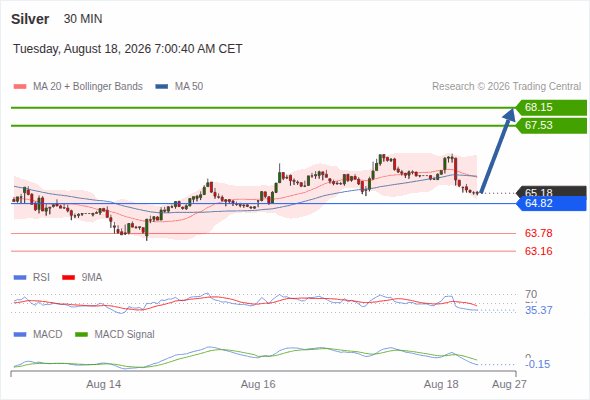Image resolution: width=590 pixels, height=400 pixels.
Task: Click the MA 50 blue legend swatch
Action: [162, 87]
